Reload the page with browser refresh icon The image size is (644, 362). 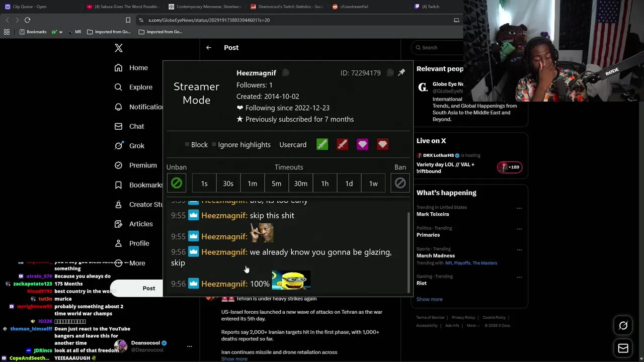coord(27,20)
